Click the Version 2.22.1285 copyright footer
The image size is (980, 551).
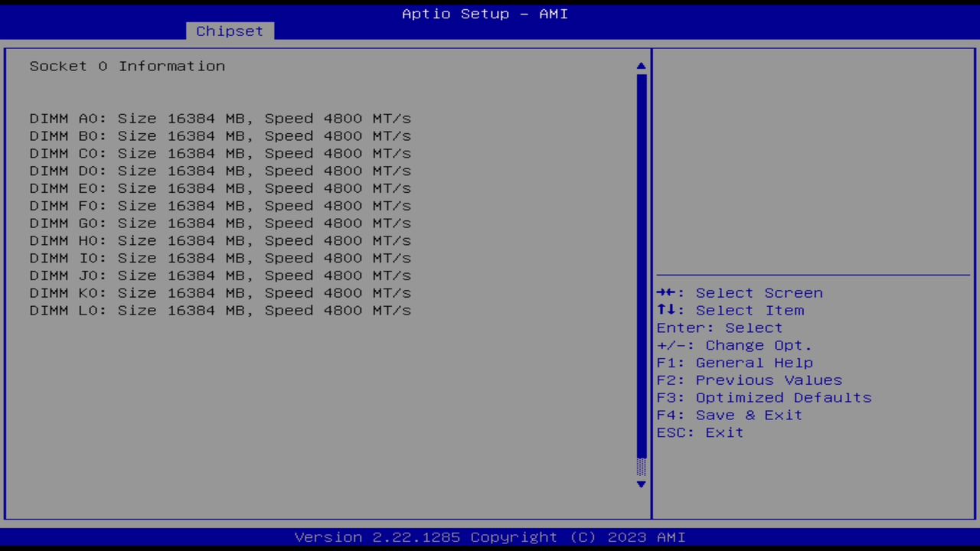coord(490,537)
